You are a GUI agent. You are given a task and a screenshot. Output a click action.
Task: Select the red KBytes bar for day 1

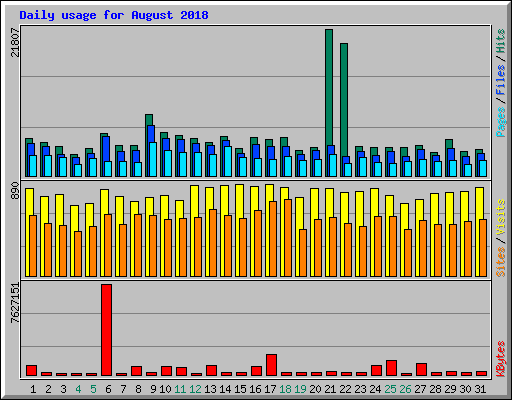pos(31,371)
